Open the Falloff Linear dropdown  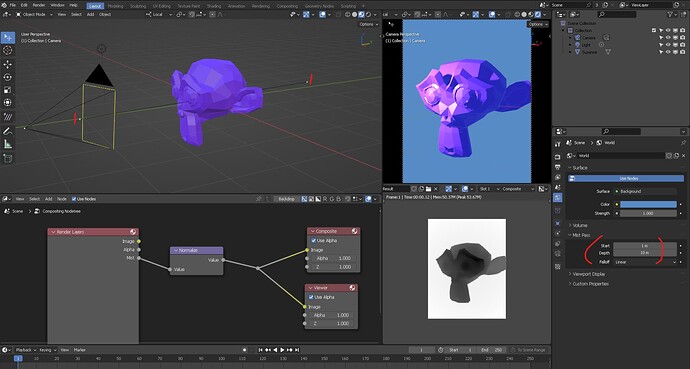(645, 262)
